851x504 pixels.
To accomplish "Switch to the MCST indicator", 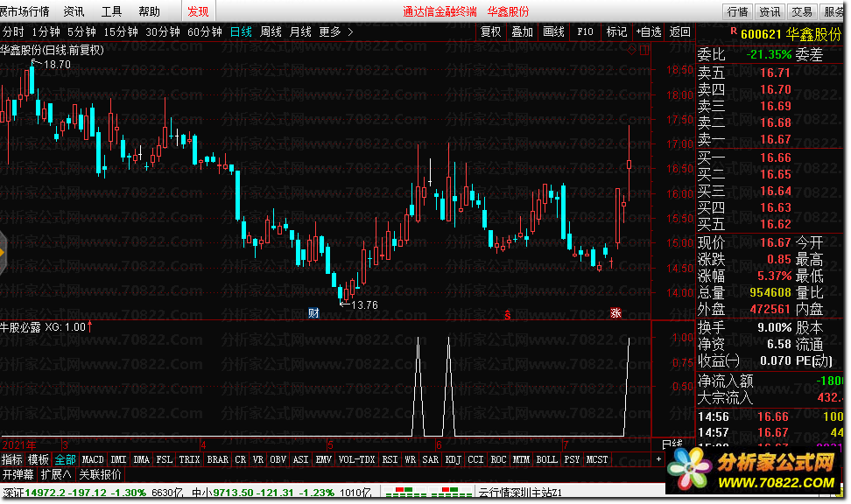I will point(597,459).
